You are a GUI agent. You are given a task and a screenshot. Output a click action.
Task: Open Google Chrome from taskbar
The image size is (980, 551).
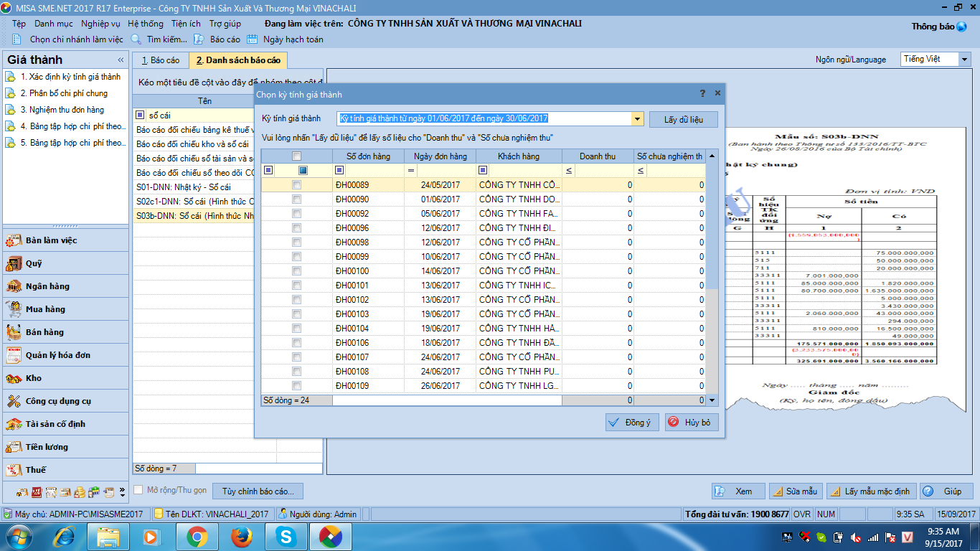197,537
